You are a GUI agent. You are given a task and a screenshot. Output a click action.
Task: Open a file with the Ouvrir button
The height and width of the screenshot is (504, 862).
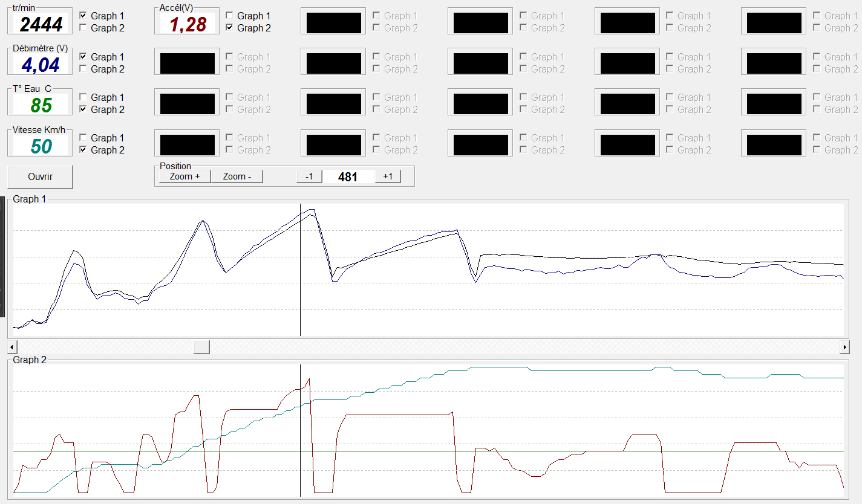40,177
